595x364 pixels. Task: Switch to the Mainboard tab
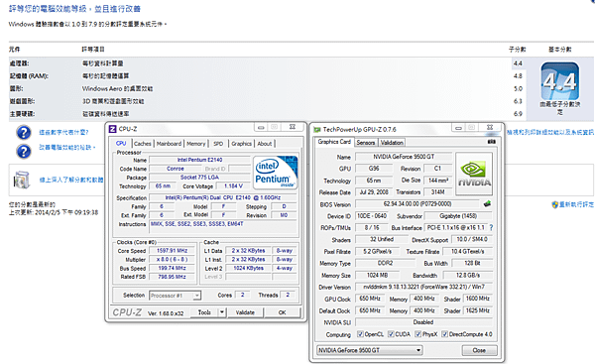(x=169, y=144)
